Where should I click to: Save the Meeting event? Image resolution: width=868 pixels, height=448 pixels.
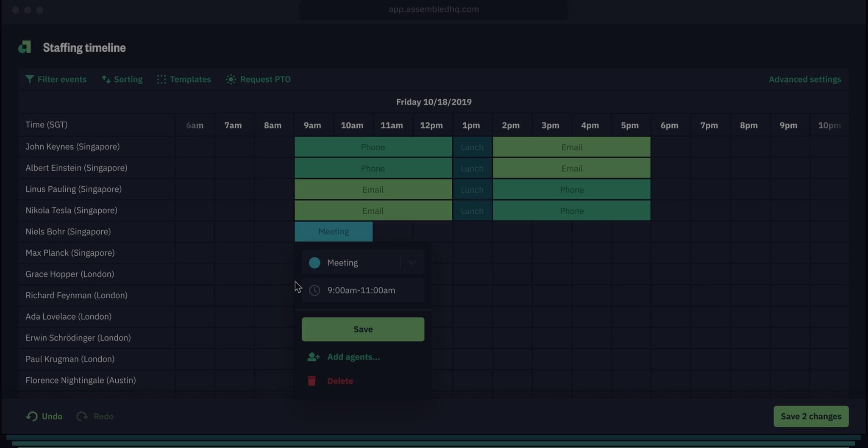(x=362, y=329)
